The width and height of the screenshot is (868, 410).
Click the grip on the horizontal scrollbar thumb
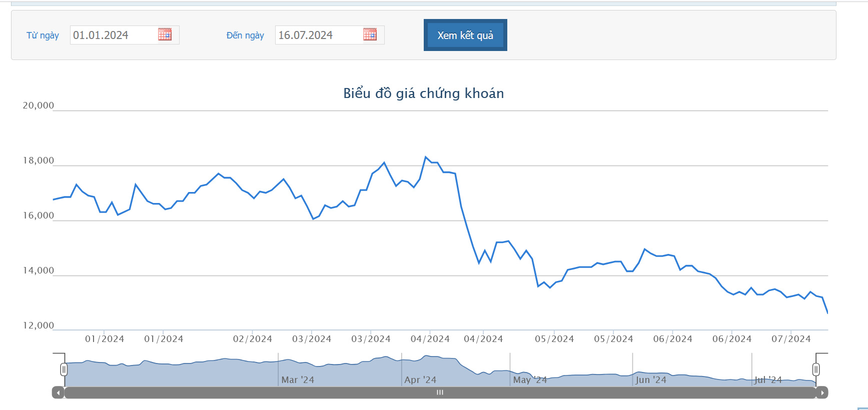click(440, 392)
